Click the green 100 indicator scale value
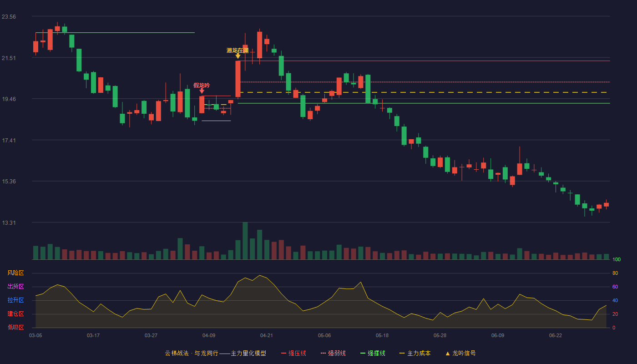The width and height of the screenshot is (637, 364). (x=617, y=260)
